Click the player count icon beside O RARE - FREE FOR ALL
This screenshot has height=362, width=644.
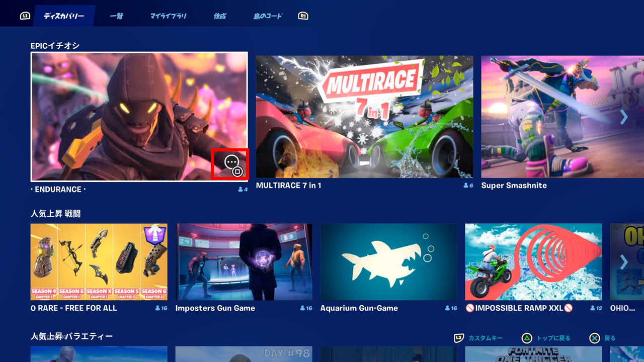(158, 308)
